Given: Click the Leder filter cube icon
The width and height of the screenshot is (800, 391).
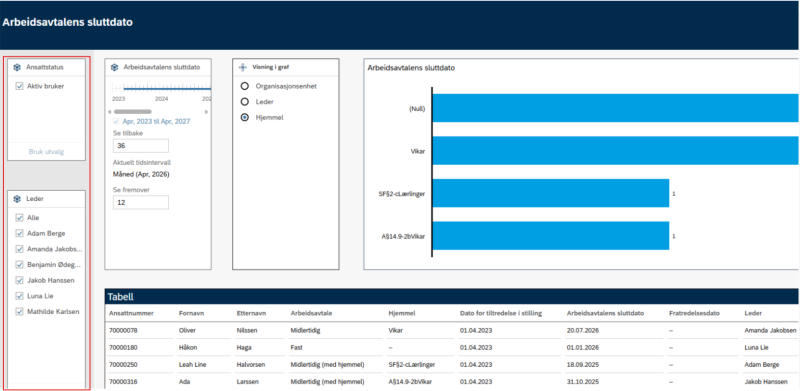Looking at the screenshot, I should 17,199.
